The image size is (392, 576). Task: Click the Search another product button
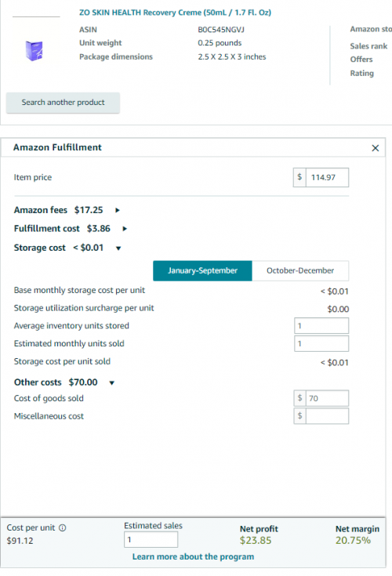pos(63,103)
